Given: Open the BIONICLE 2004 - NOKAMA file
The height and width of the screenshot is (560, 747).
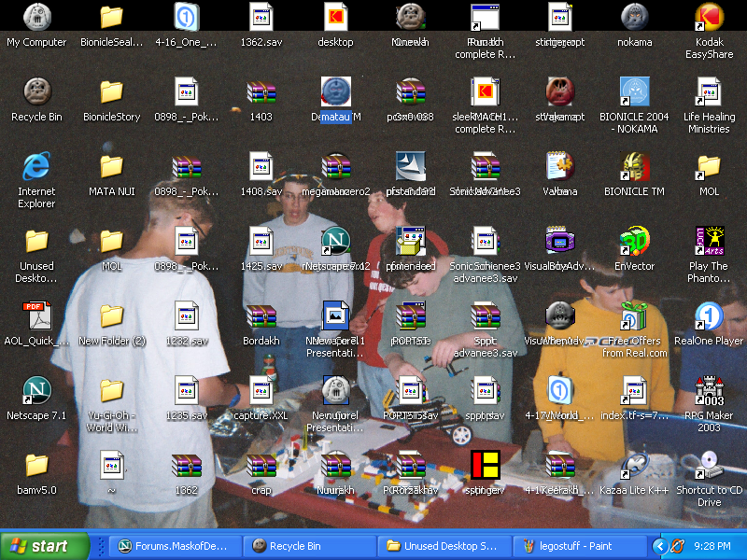Looking at the screenshot, I should pos(634,93).
